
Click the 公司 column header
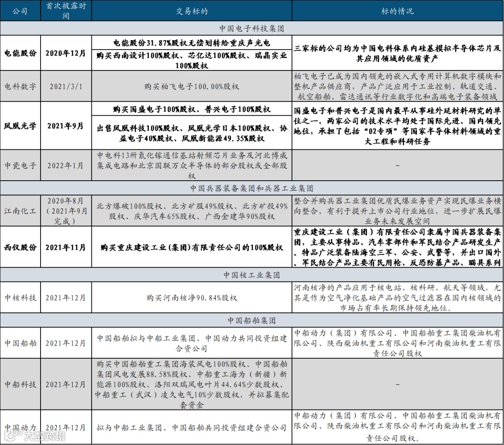pyautogui.click(x=20, y=11)
